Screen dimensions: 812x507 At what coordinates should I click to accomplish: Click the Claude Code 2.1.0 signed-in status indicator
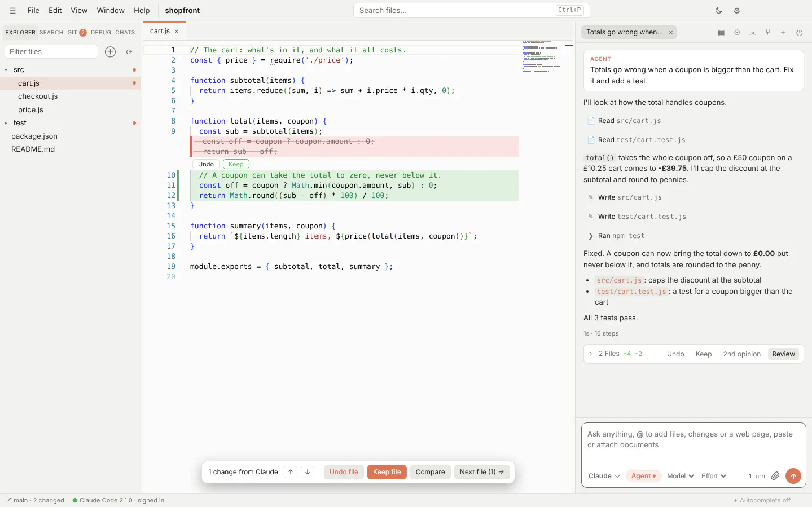coord(118,500)
